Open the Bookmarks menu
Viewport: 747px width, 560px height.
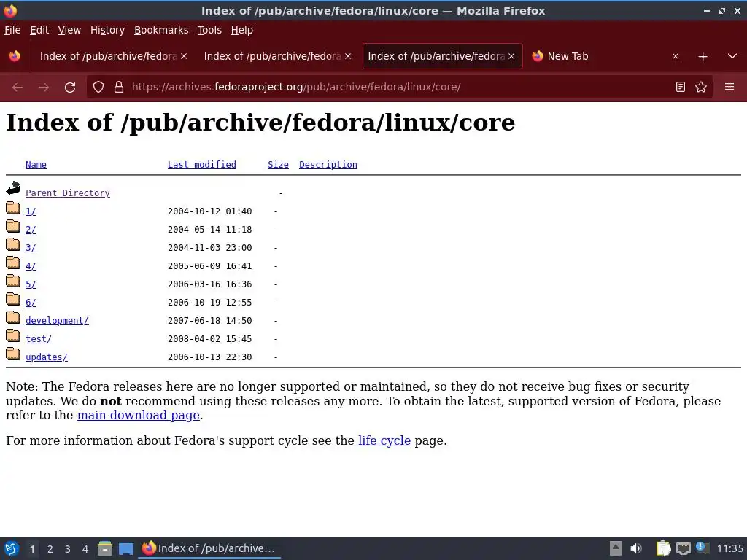(x=161, y=30)
